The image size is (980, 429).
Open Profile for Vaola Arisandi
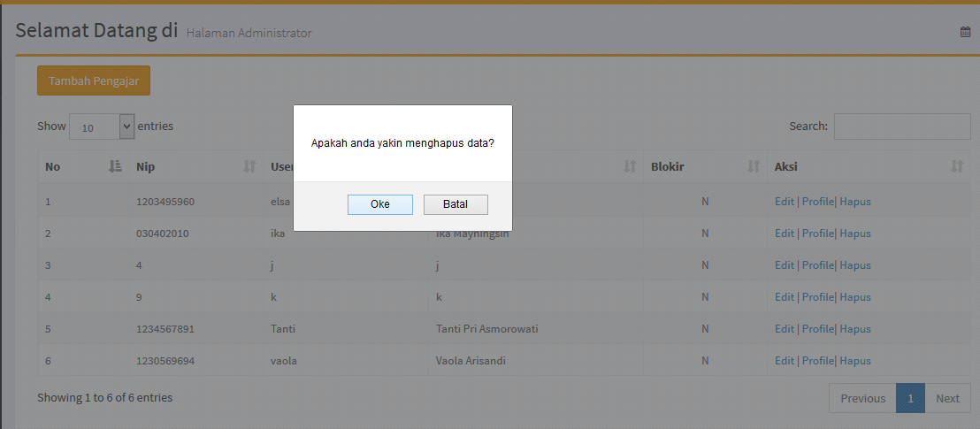tap(818, 361)
